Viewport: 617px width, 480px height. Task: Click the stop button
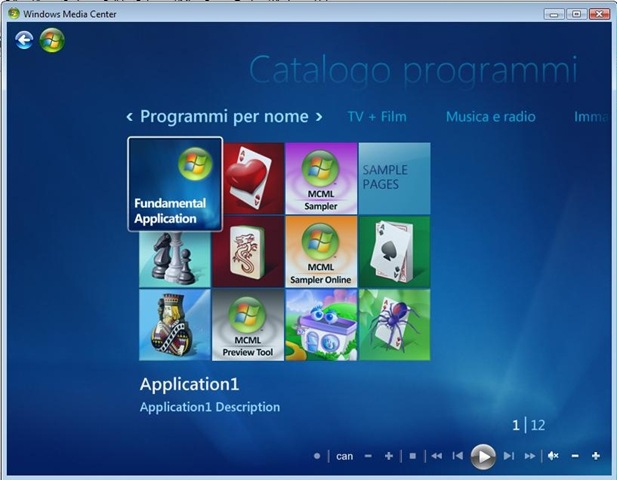pos(412,456)
